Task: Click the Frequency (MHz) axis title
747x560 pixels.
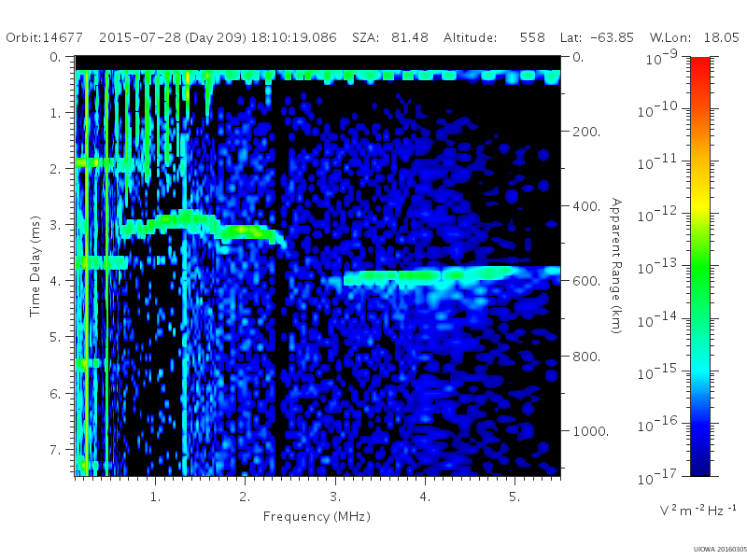Action: pyautogui.click(x=317, y=516)
